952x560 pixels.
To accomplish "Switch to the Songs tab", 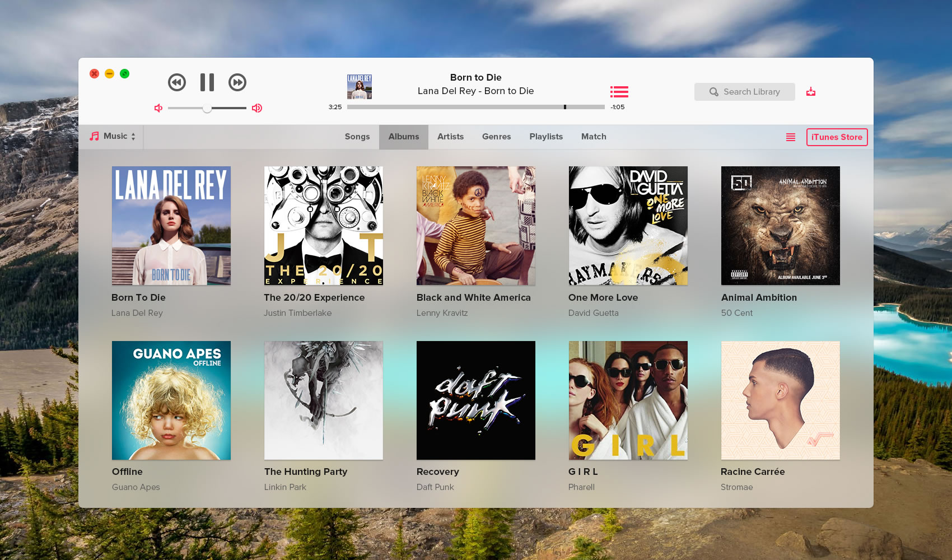I will tap(357, 137).
